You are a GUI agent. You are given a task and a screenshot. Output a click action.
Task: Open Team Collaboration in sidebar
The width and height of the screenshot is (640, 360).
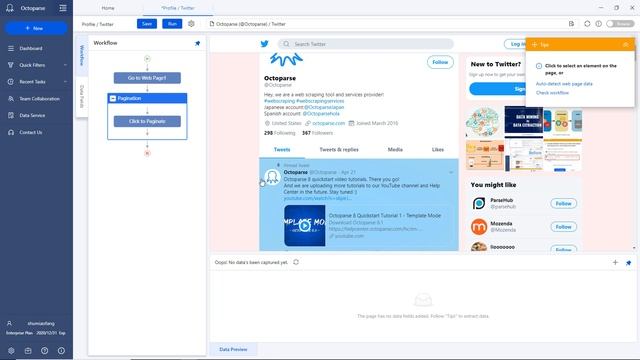coord(39,99)
